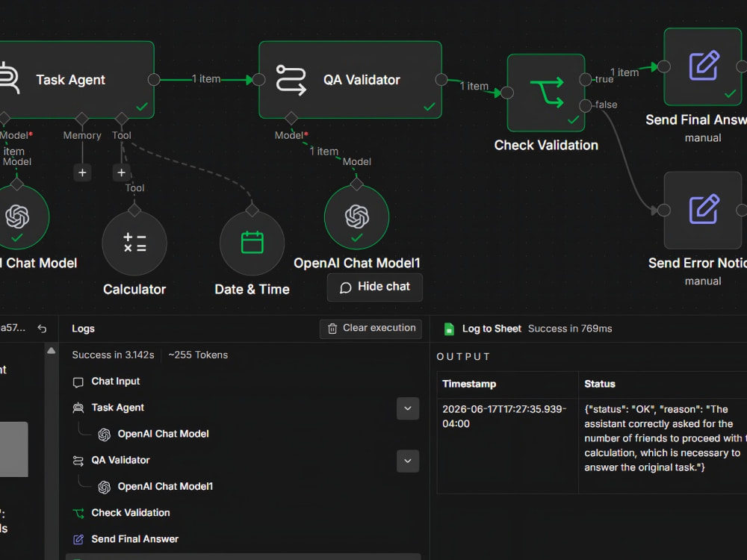Select the OpenAI Chat Model1 node

coord(356,217)
